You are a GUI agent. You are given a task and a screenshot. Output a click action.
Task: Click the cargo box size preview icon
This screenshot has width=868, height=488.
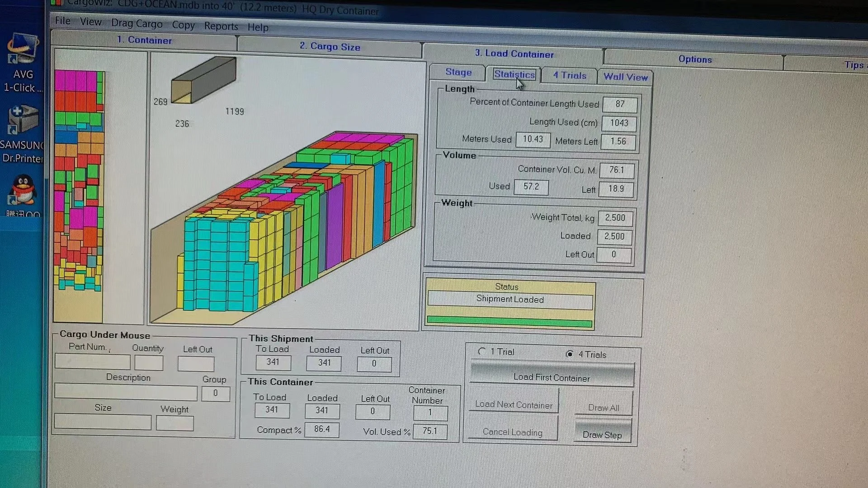[204, 80]
